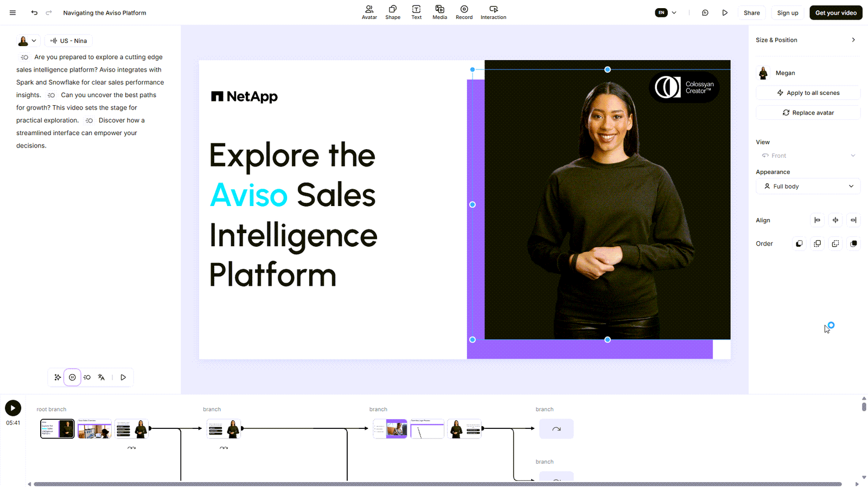Image resolution: width=868 pixels, height=488 pixels.
Task: Open the Appearance Full body dropdown
Action: tap(808, 187)
